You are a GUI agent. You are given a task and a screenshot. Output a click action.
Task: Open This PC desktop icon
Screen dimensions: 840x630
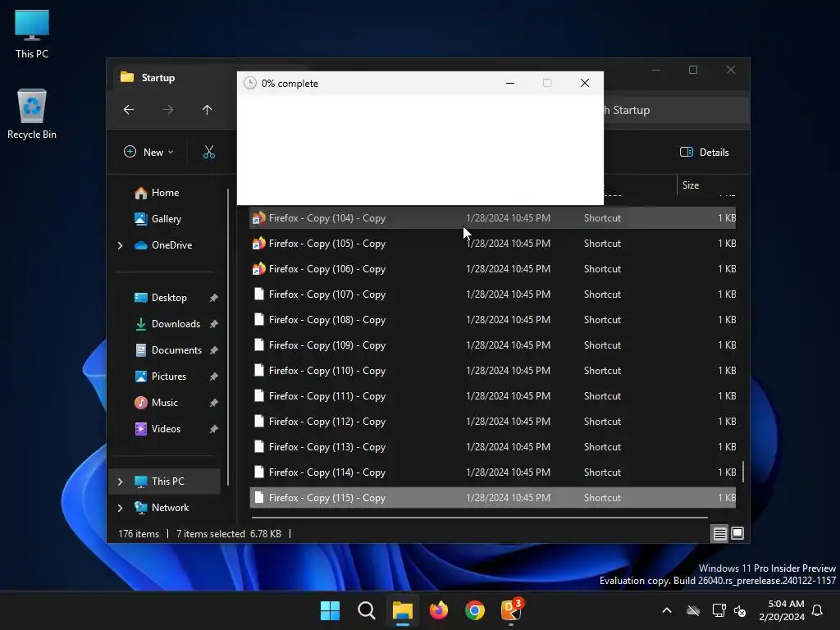(32, 34)
